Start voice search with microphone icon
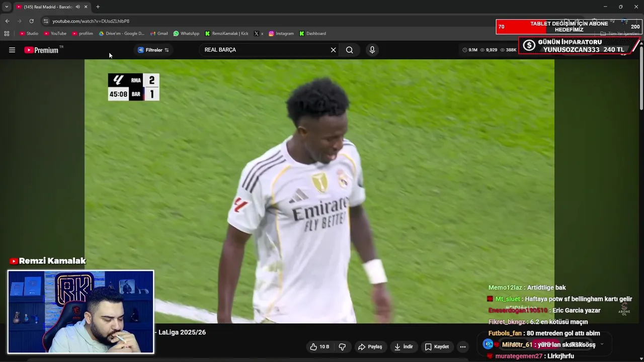The height and width of the screenshot is (362, 644). pyautogui.click(x=372, y=50)
